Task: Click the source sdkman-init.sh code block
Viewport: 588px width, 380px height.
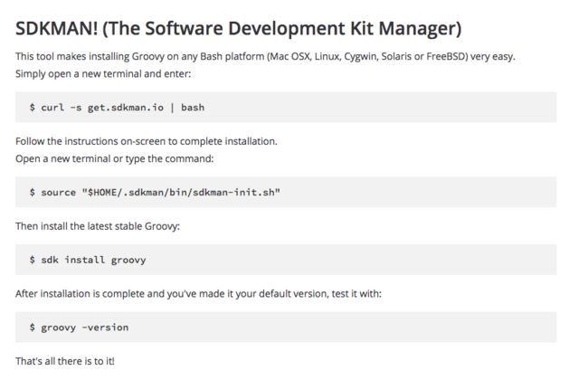Action: (x=286, y=192)
